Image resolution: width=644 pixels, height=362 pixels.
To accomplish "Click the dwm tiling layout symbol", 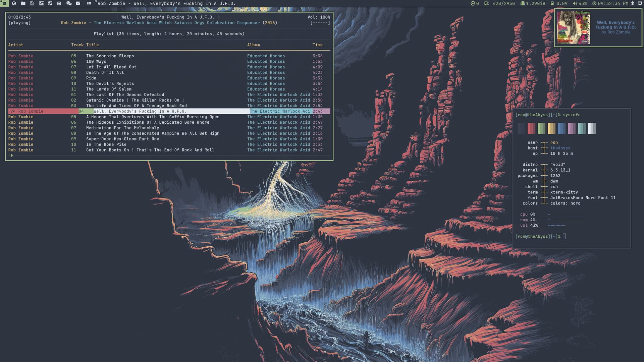I will coord(89,3).
